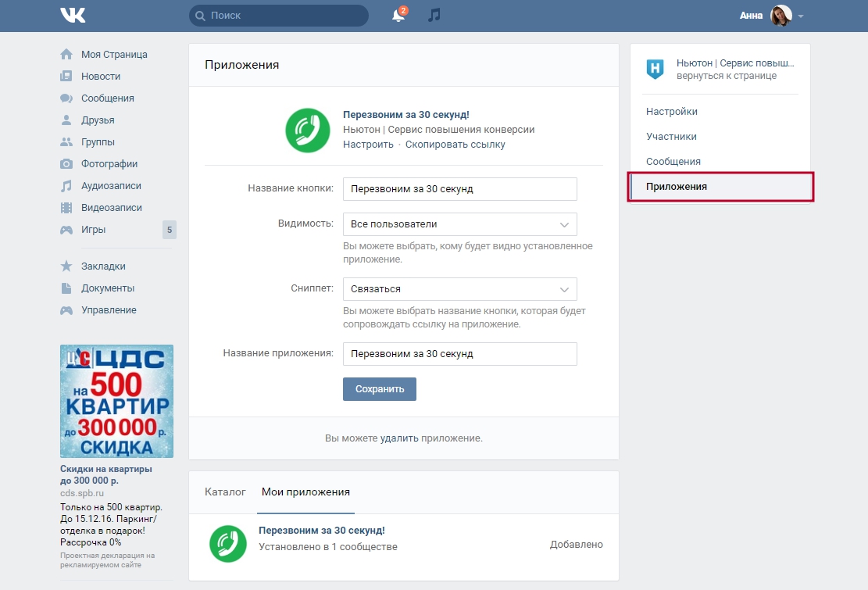Click the home icon for Моя Страница
The width and height of the screenshot is (868, 590).
[x=66, y=54]
